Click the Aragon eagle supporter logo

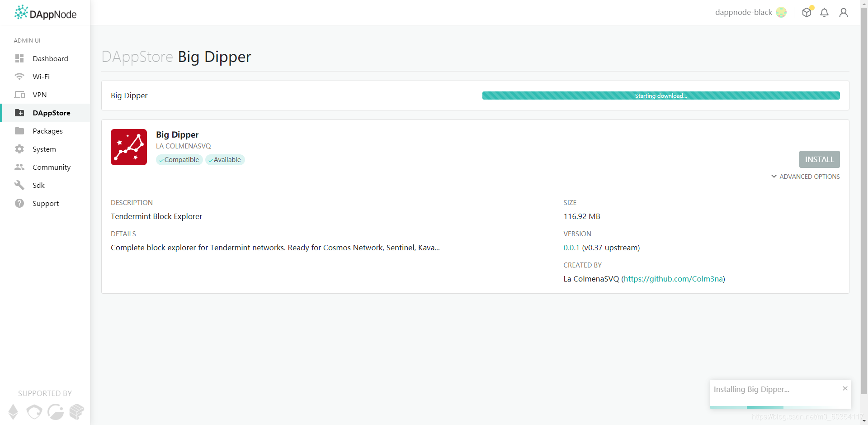pyautogui.click(x=34, y=411)
